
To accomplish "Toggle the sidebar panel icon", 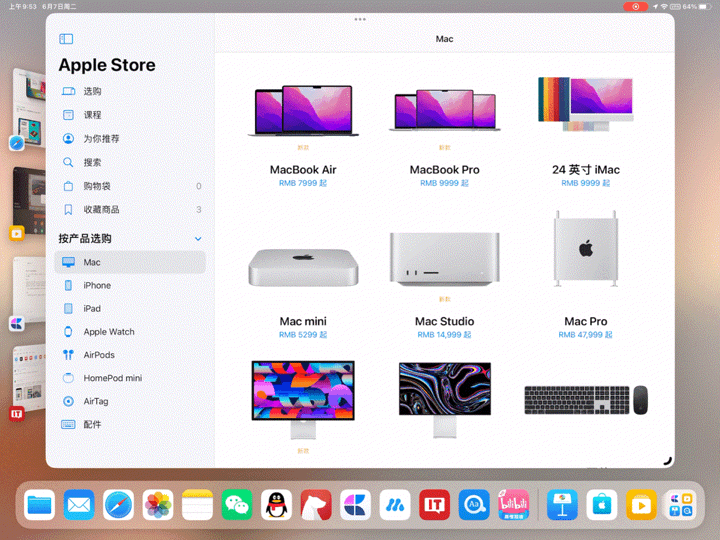I will tap(66, 39).
